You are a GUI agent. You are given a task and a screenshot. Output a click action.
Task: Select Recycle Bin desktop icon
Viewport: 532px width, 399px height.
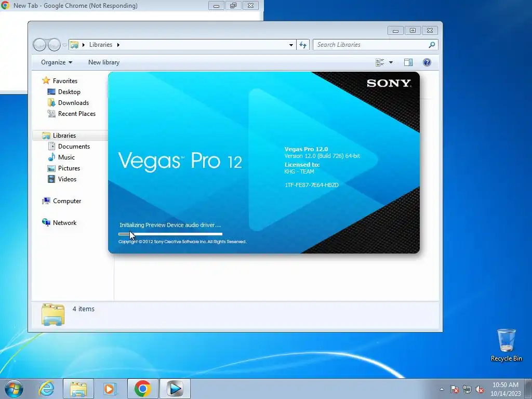pos(506,345)
